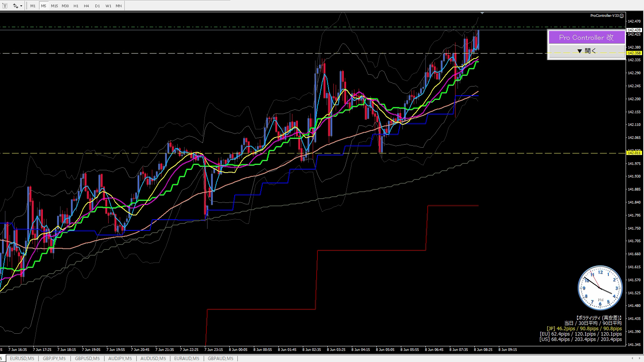This screenshot has width=644, height=362.
Task: Open the arrows tool dropdown arrow
Action: 21,6
